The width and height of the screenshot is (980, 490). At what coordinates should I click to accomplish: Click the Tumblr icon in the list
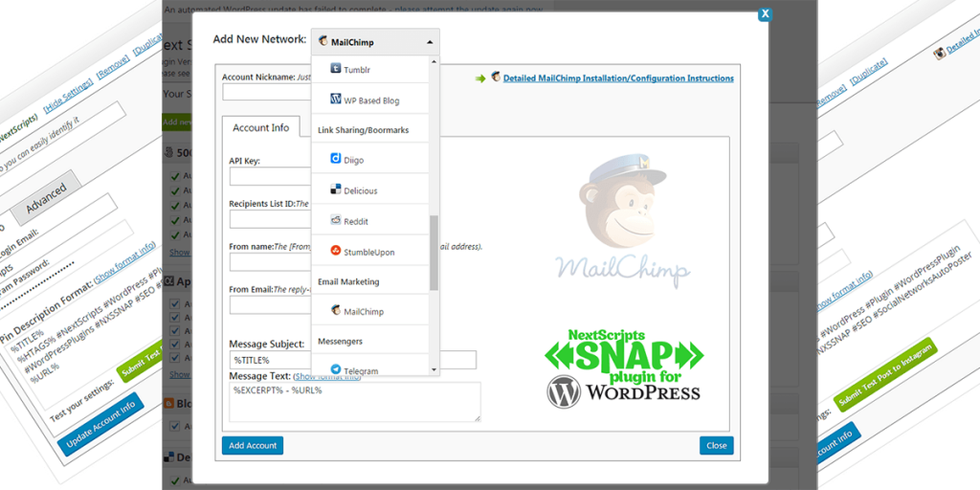click(x=335, y=69)
